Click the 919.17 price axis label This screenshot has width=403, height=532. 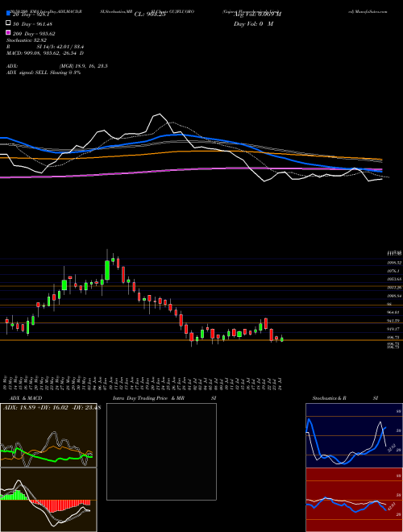pos(395,329)
